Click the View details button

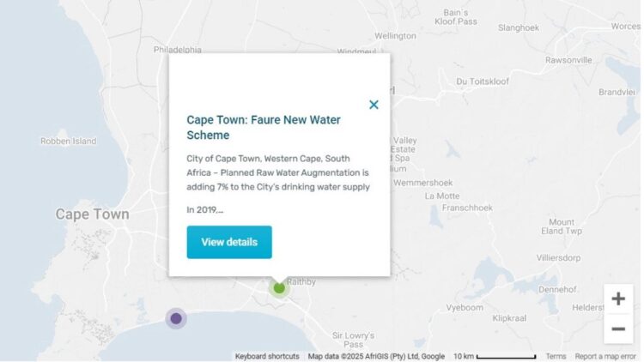tap(229, 242)
